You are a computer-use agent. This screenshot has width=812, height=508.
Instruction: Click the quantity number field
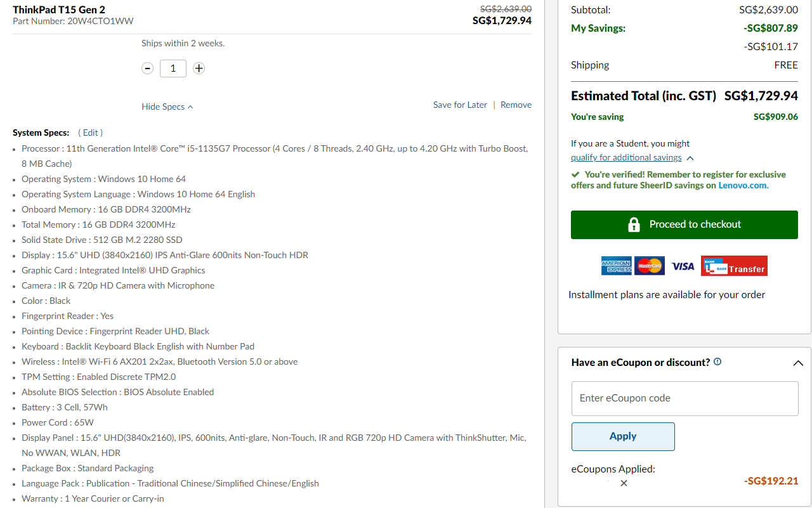click(x=173, y=68)
